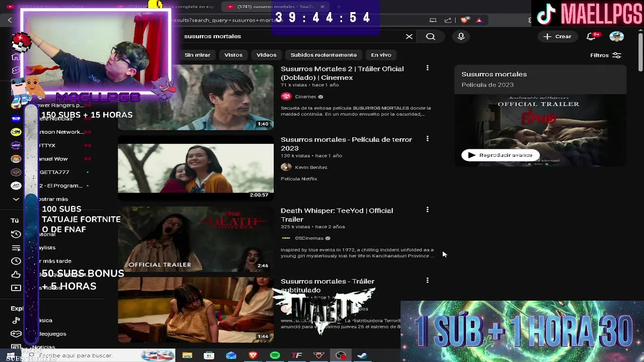The width and height of the screenshot is (644, 362).
Task: Open the gaming controller icon in sidebar
Action: pyautogui.click(x=16, y=334)
